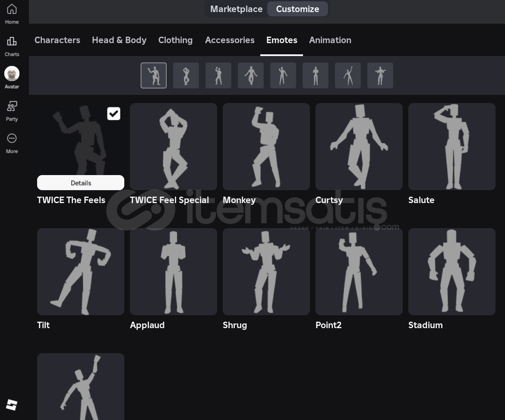Image resolution: width=505 pixels, height=420 pixels.
Task: Open the Animation tab
Action: tap(330, 40)
